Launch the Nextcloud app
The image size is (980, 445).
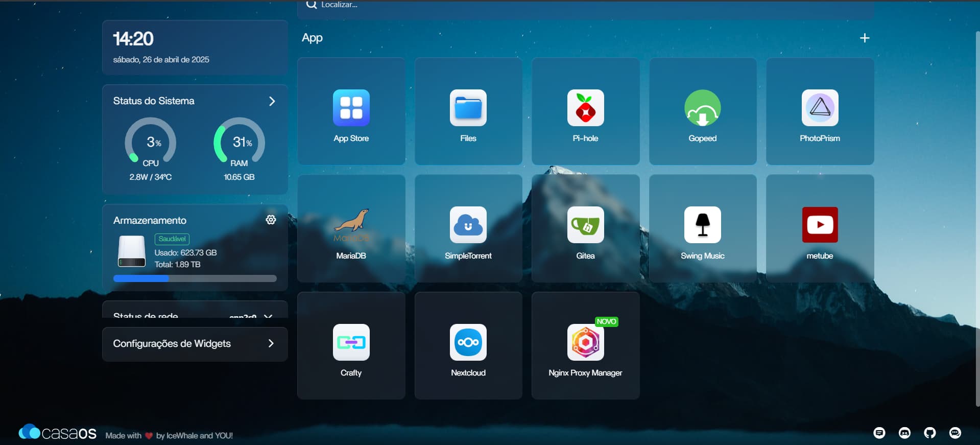point(468,343)
